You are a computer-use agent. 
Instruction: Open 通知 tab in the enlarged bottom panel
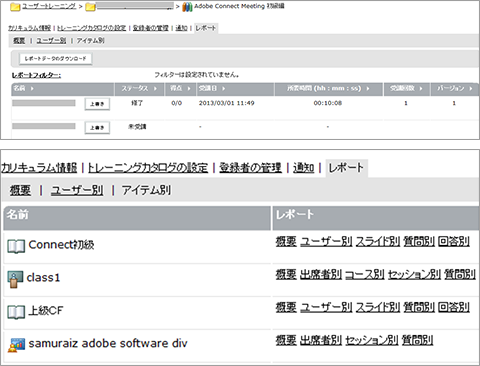point(303,168)
